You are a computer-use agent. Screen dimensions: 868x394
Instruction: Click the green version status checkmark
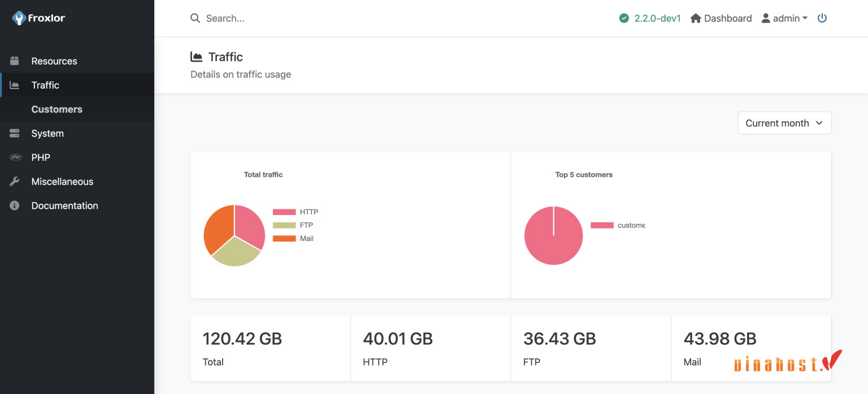(x=624, y=17)
